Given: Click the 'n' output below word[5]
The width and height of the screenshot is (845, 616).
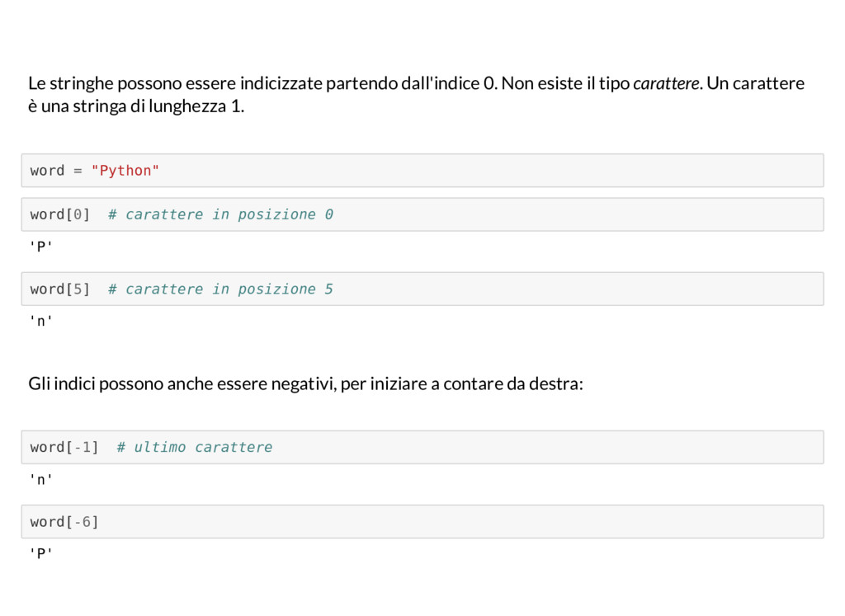Looking at the screenshot, I should [x=41, y=322].
